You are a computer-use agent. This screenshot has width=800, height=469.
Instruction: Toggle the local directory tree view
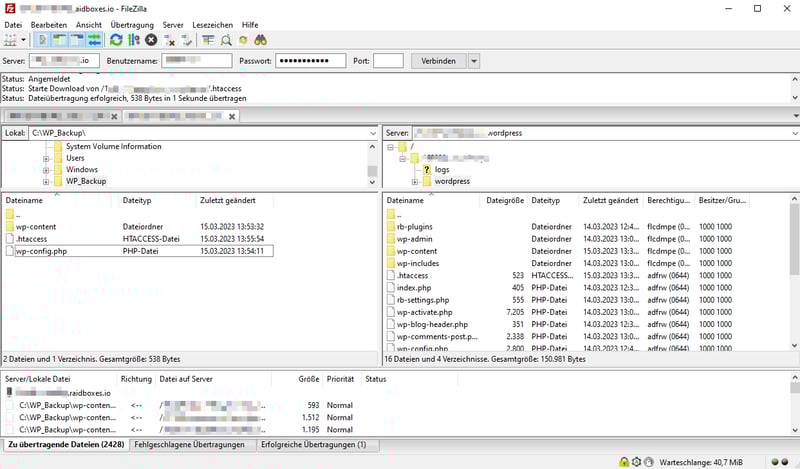coord(60,40)
